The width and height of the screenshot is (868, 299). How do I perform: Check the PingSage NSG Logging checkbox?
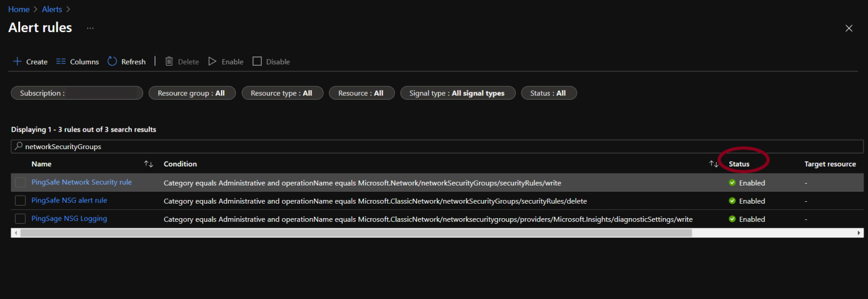(21, 219)
